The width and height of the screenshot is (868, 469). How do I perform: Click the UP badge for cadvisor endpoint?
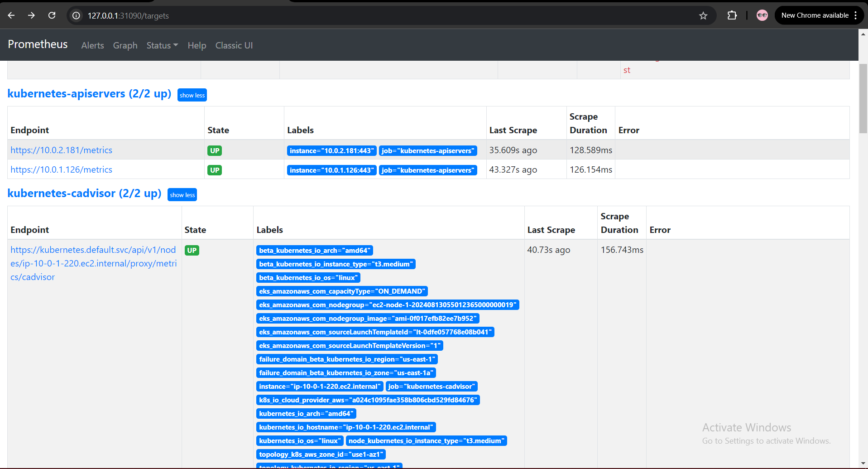point(192,250)
